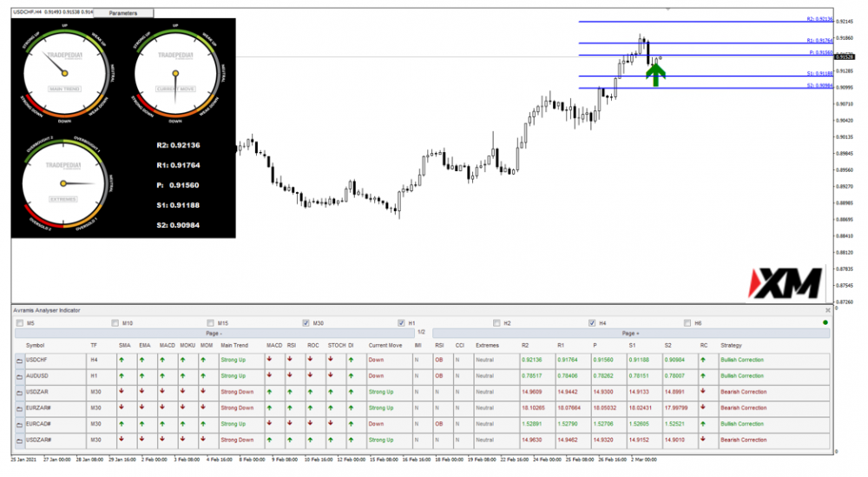Click the RC up arrow in EURCAD# row
This screenshot has width=868, height=477.
(703, 423)
